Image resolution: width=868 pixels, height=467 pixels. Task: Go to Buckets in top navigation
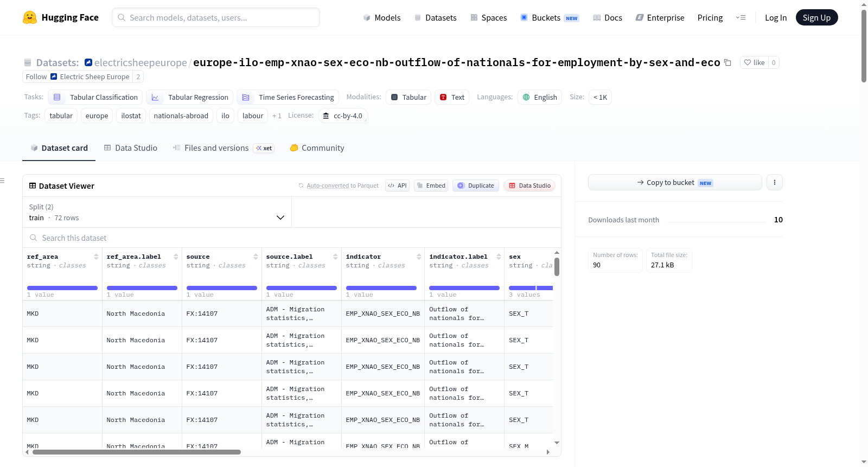coord(550,17)
